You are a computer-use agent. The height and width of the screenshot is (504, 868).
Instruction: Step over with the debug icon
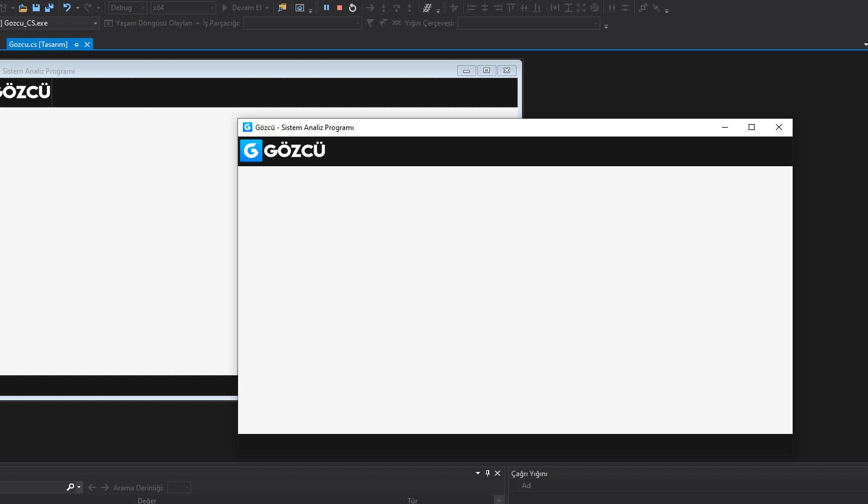(397, 8)
